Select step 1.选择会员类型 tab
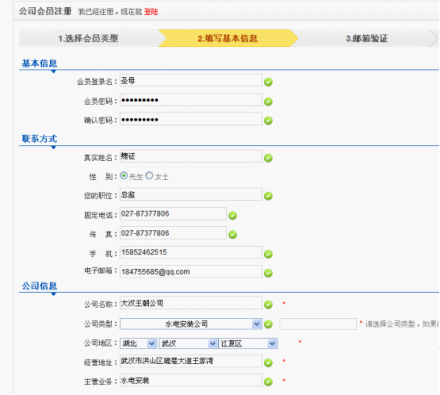The image size is (440, 395). (89, 38)
